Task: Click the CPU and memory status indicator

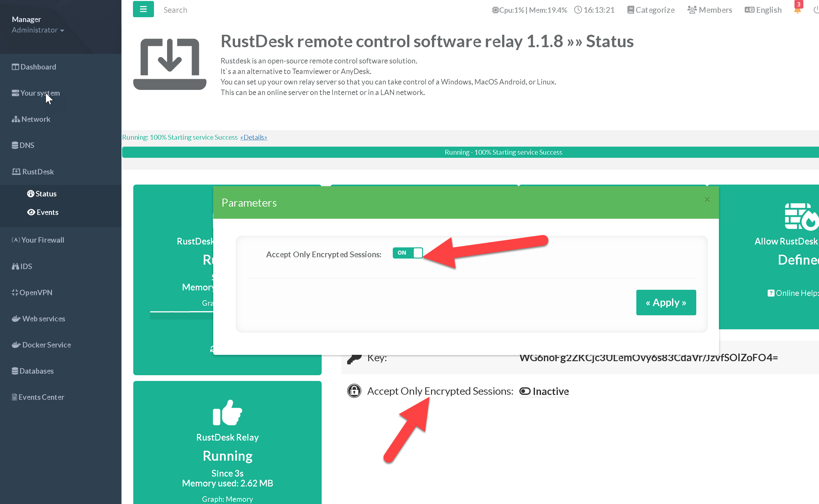Action: coord(529,10)
